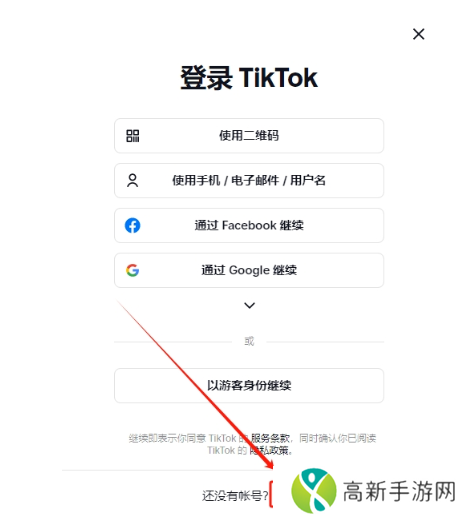Click the 还没有帐号? text
473x516 pixels.
235,496
